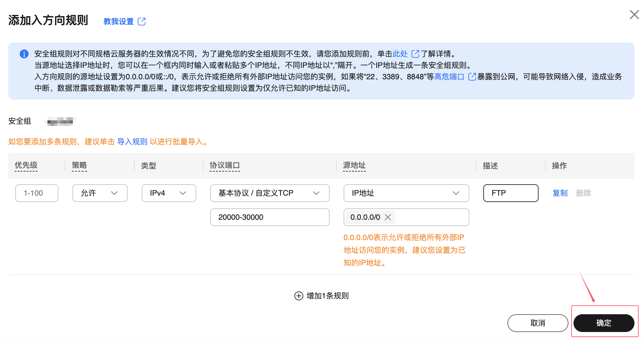Click external link icon beside 教我设置
The width and height of the screenshot is (644, 345).
pos(142,21)
